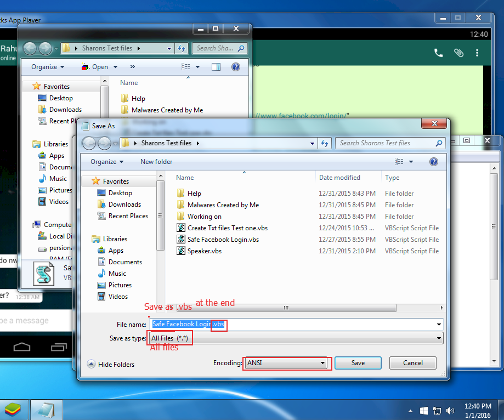Screen dimensions: 504x420
Task: Click Open button in Explorer toolbar
Action: pyautogui.click(x=95, y=67)
